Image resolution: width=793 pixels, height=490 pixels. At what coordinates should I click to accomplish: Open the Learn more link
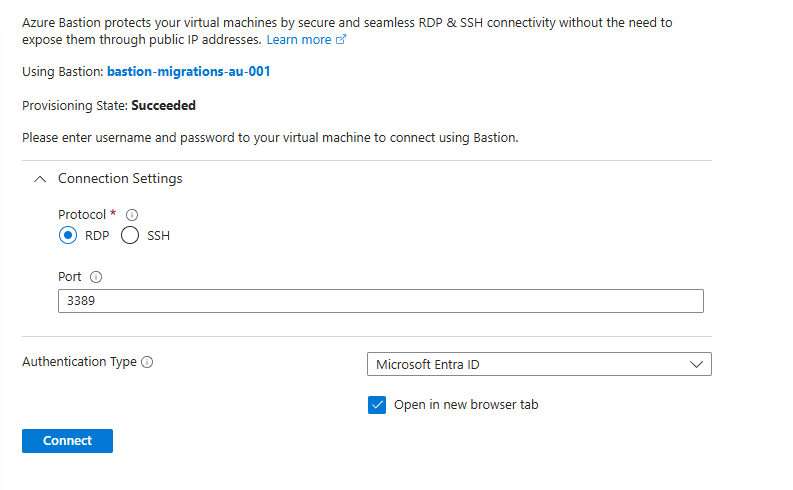pyautogui.click(x=298, y=40)
